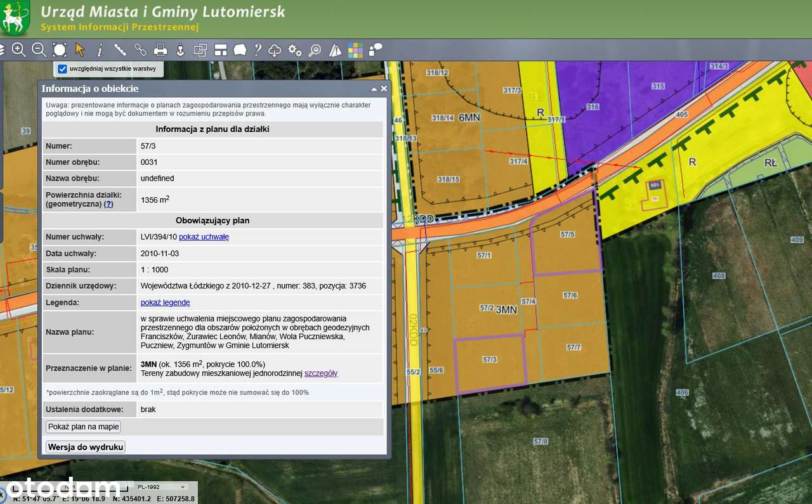Close the 'Informacja o obiekcie' panel
Viewport: 812px width, 504px height.
pos(384,89)
